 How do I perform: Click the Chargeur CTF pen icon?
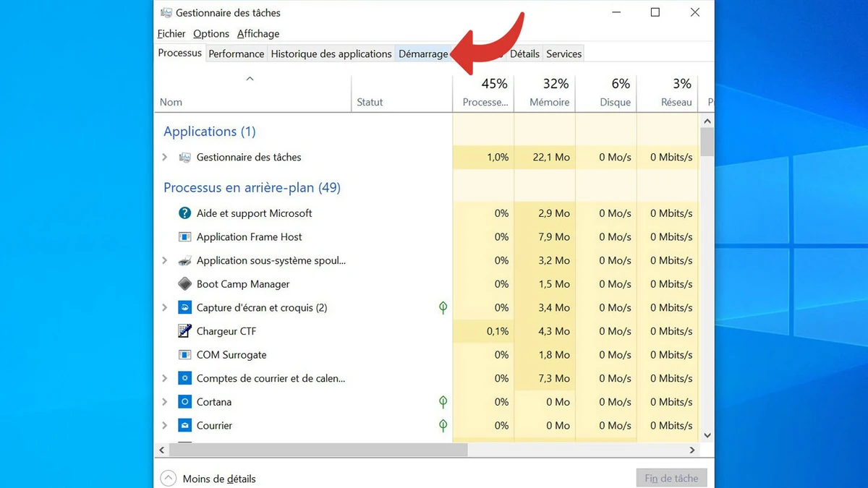point(184,331)
